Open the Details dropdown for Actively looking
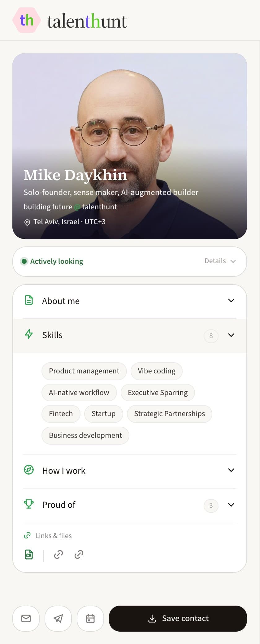The width and height of the screenshot is (260, 644). pyautogui.click(x=220, y=261)
